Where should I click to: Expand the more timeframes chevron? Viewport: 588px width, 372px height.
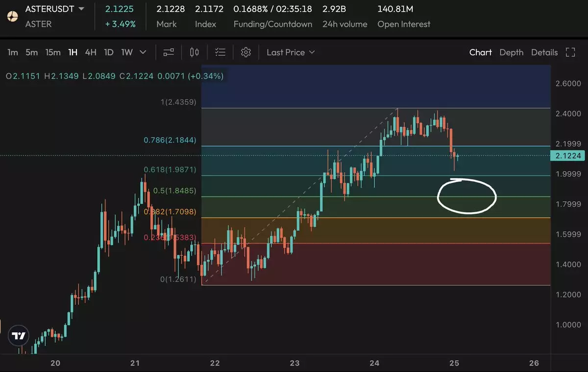143,52
